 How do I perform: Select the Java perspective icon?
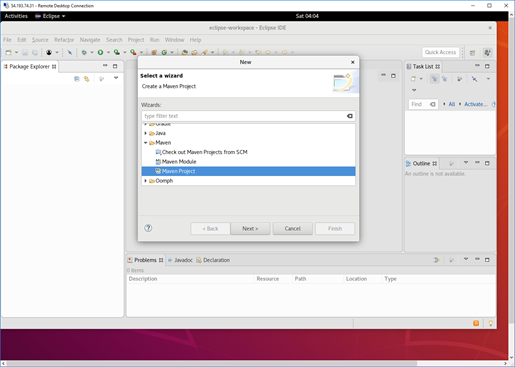(x=487, y=53)
